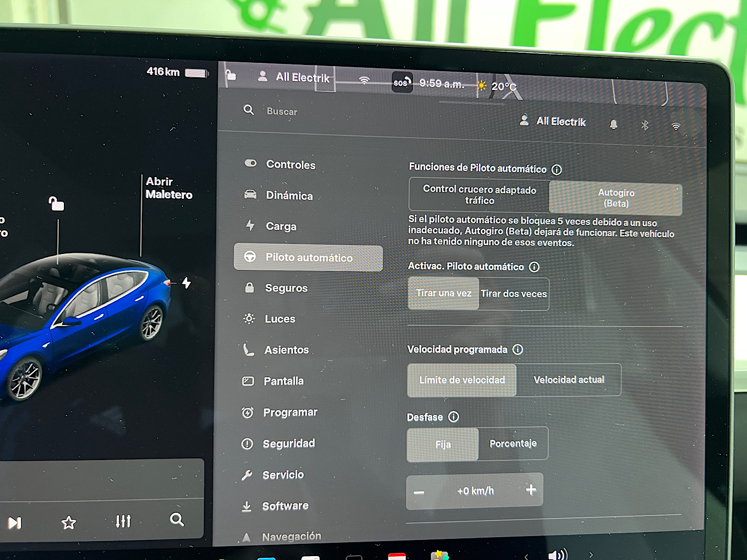This screenshot has height=560, width=747.
Task: Tap All Electrik profile in top status bar
Action: 295,77
